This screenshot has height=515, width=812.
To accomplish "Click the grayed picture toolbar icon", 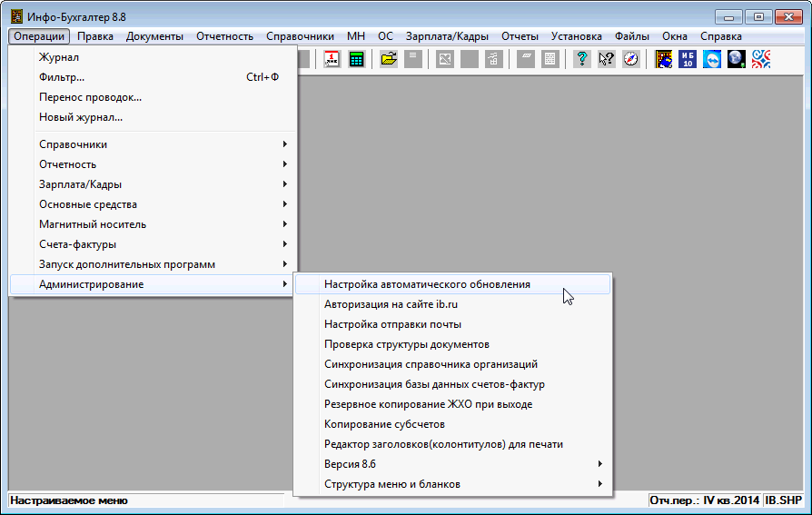I will (445, 59).
